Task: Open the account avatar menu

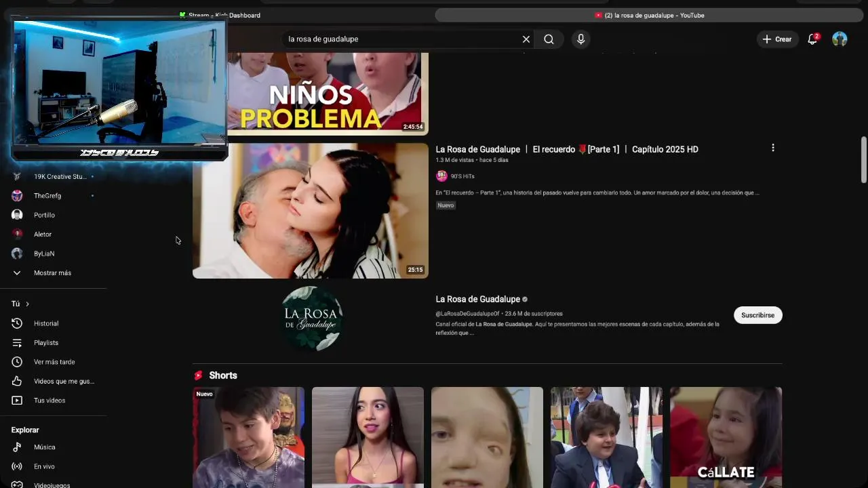Action: tap(840, 39)
